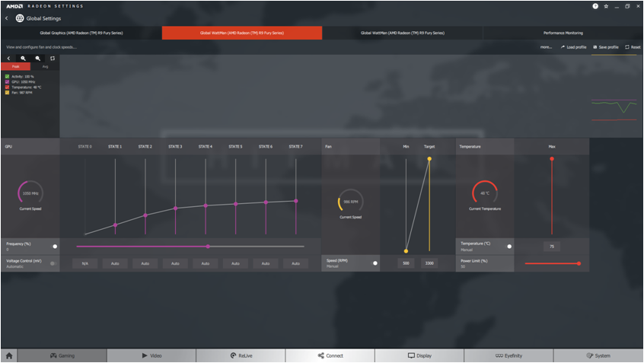The width and height of the screenshot is (644, 363).
Task: Click the fan Min slider handle
Action: [x=406, y=251]
